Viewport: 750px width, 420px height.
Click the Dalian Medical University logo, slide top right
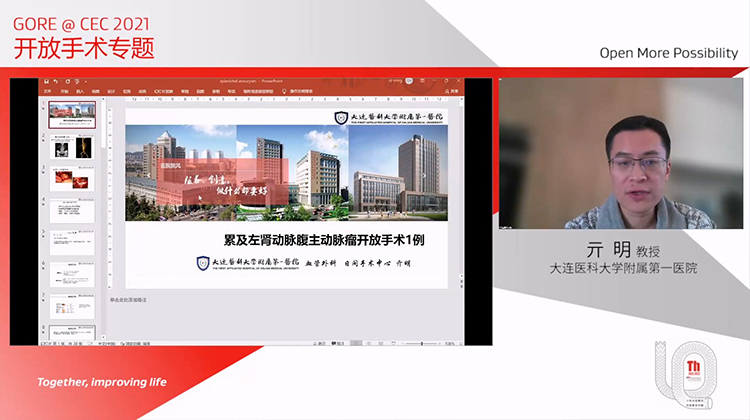coord(388,118)
